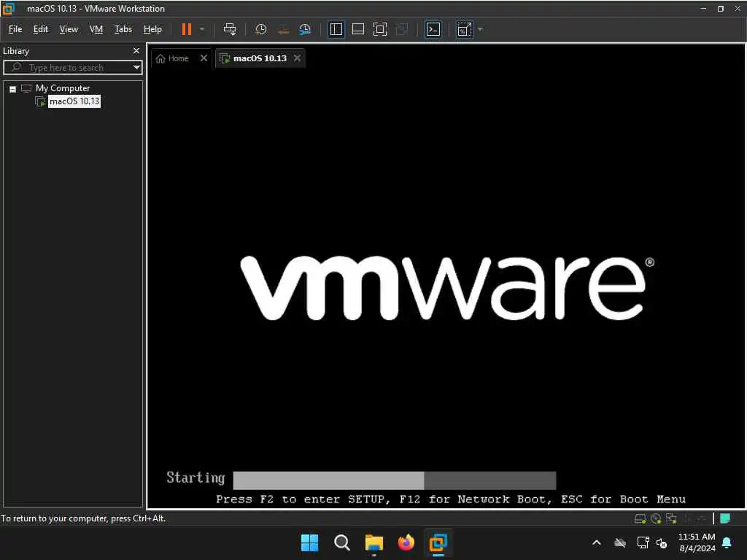Enter full screen mode

tap(379, 29)
